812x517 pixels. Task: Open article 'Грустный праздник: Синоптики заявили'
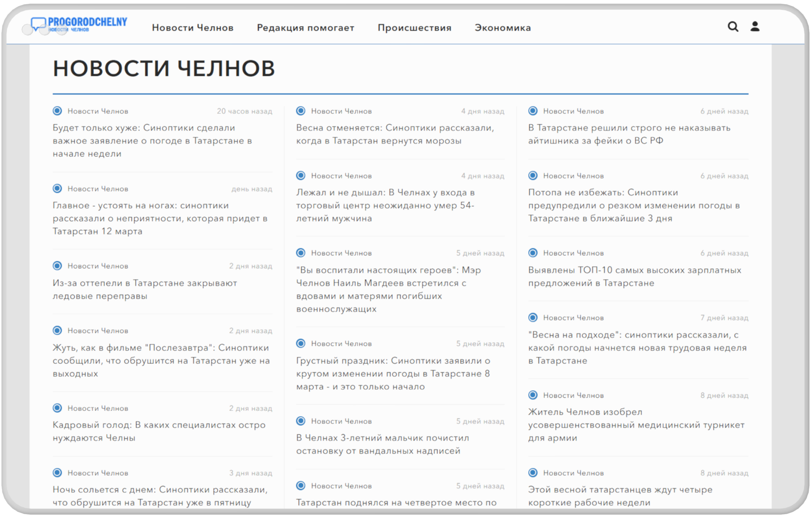click(393, 373)
